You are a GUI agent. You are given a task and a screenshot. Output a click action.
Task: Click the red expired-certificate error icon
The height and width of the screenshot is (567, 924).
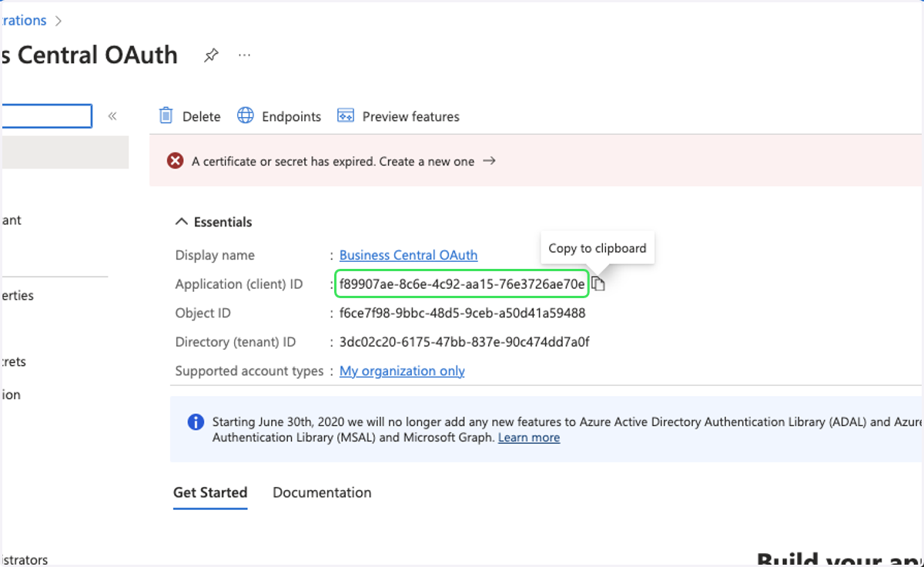(x=176, y=161)
